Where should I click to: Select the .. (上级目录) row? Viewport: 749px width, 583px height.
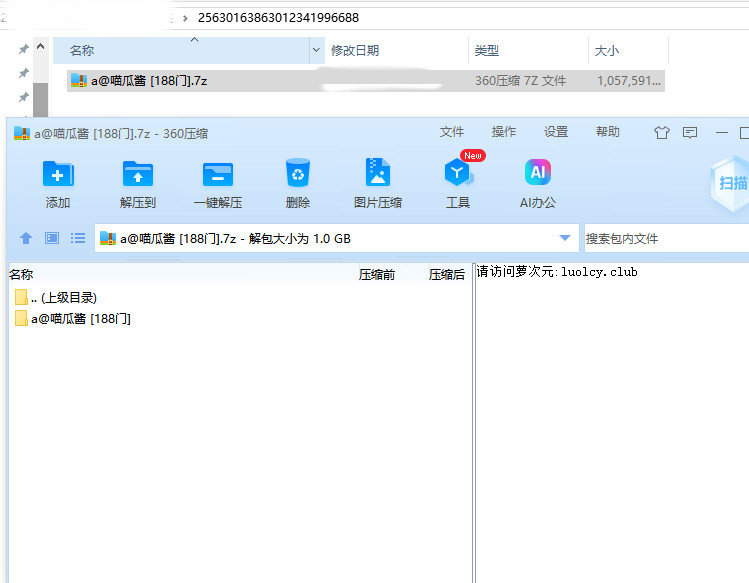pos(64,297)
